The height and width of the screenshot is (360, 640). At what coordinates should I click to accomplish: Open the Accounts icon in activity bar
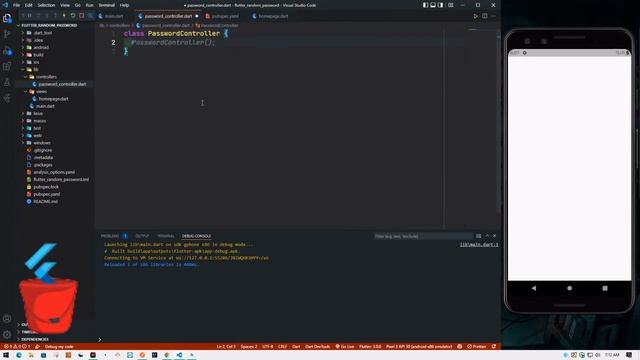coord(7,319)
